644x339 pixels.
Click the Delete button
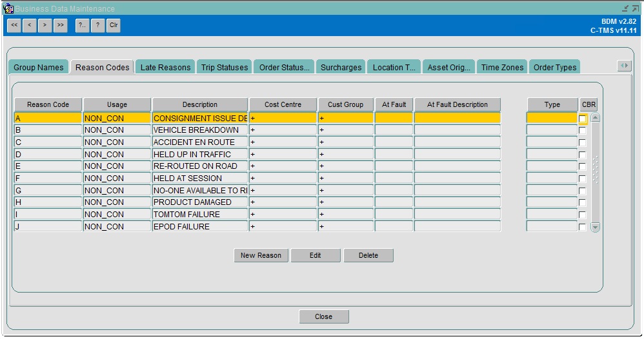click(x=368, y=255)
